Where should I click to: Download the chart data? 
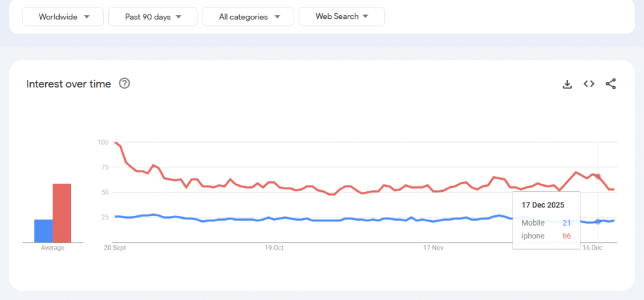(567, 84)
